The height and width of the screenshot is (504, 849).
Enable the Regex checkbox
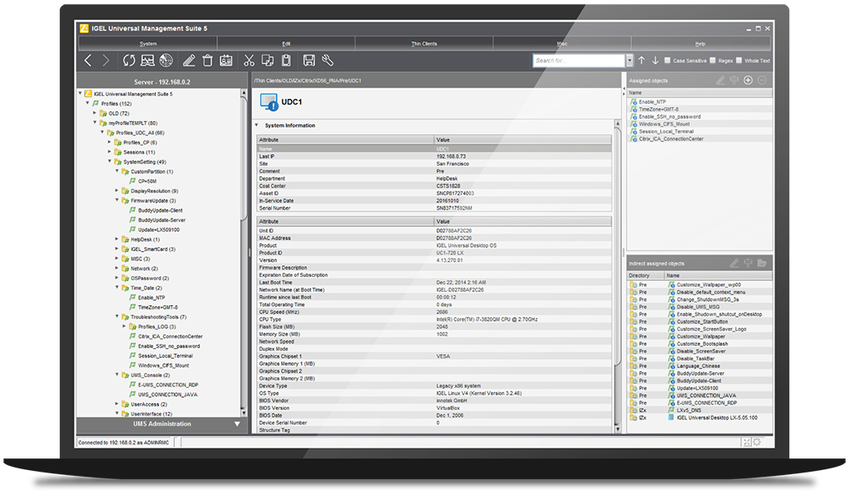(713, 61)
